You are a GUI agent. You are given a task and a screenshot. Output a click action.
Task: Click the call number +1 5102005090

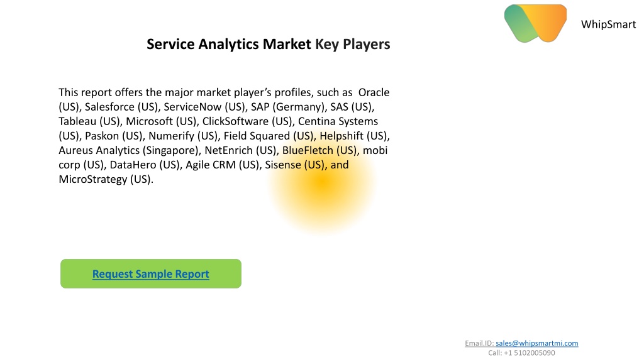530,353
